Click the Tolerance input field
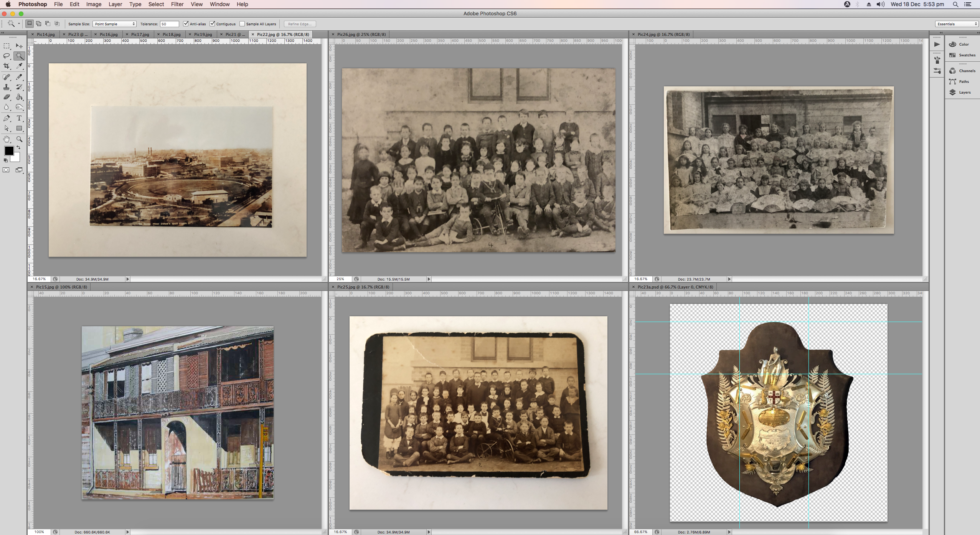 (169, 24)
